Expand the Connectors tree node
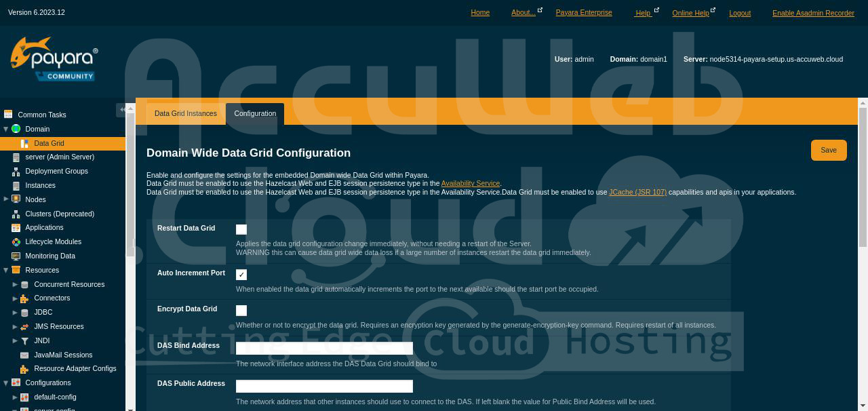 [15, 298]
